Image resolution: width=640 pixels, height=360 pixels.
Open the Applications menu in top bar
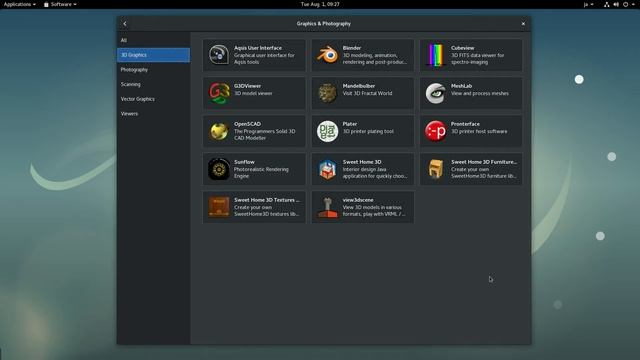(20, 4)
